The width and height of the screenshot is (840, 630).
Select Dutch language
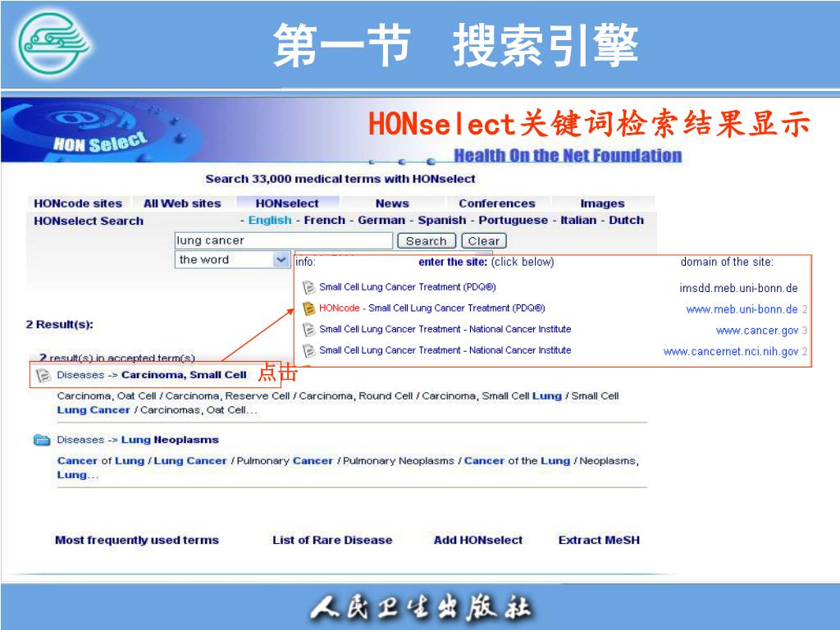[x=626, y=220]
